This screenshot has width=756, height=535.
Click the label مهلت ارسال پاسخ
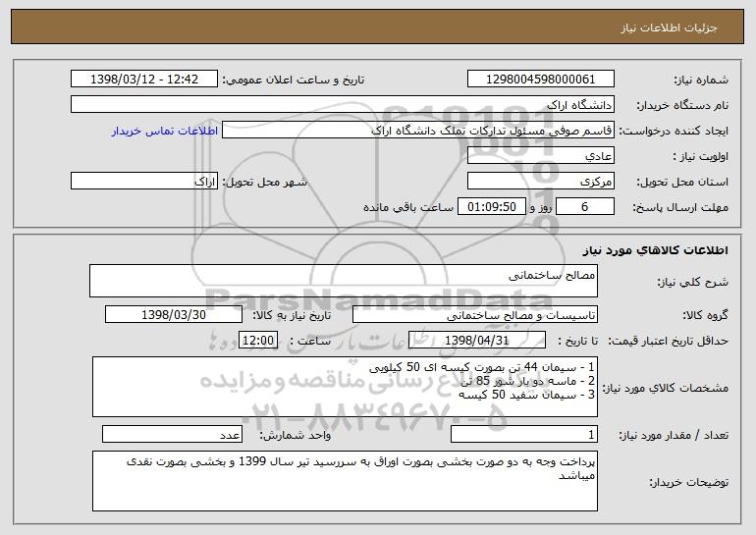click(680, 208)
